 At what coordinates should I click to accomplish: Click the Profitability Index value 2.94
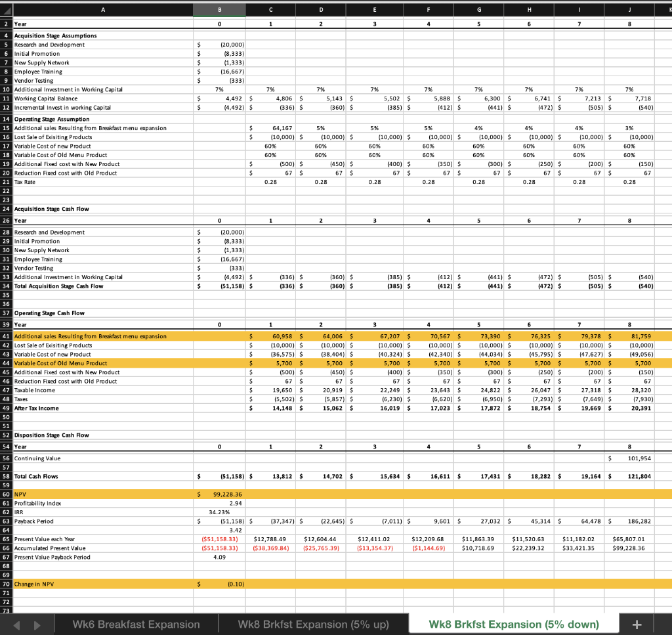coord(219,504)
